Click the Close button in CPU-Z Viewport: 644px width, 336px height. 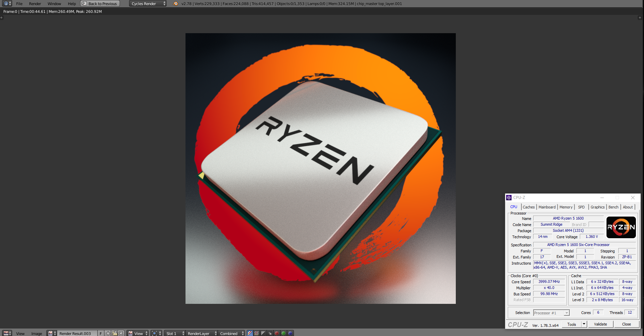[x=626, y=324]
